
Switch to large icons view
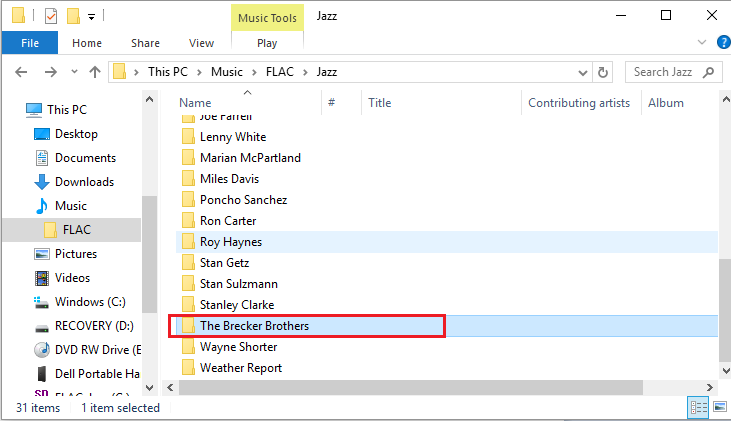click(x=718, y=407)
